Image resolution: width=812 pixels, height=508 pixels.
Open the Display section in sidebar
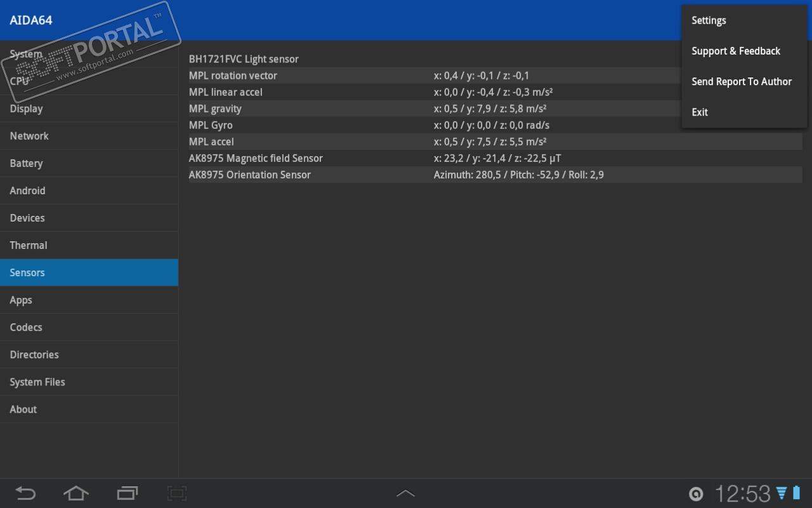tap(89, 109)
